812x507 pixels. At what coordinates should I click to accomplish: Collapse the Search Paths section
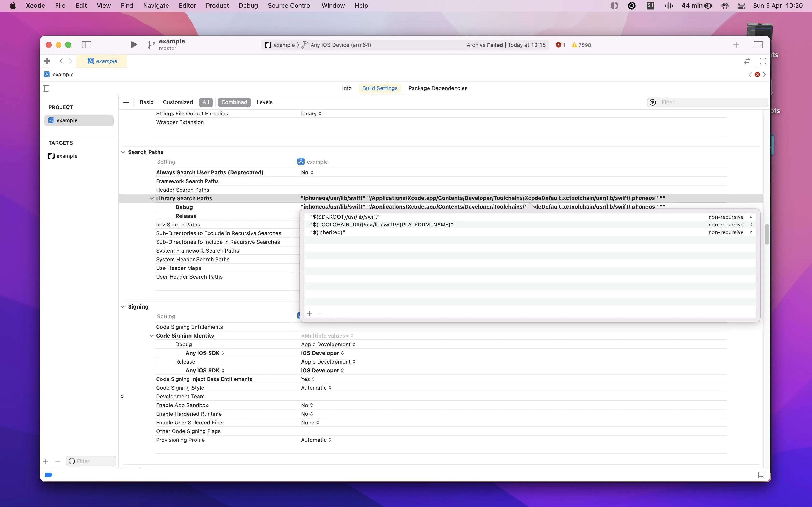point(123,152)
